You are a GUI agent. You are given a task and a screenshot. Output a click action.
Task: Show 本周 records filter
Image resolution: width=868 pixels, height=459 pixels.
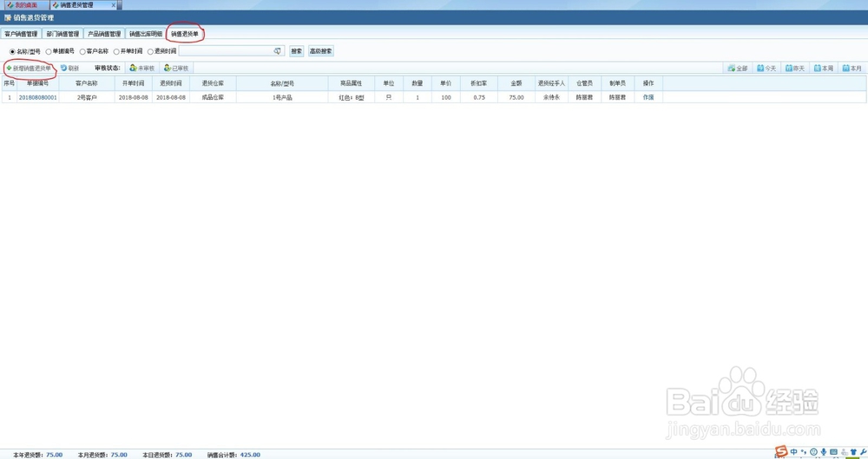coord(824,68)
